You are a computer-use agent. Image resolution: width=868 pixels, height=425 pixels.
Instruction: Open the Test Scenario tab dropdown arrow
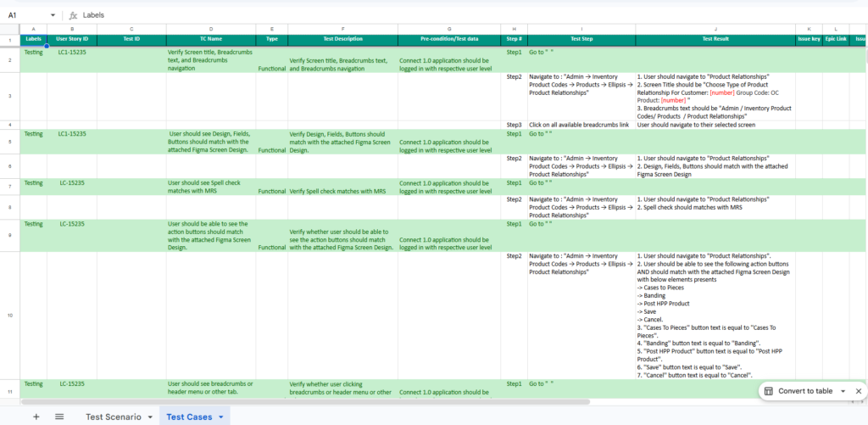[x=150, y=417]
